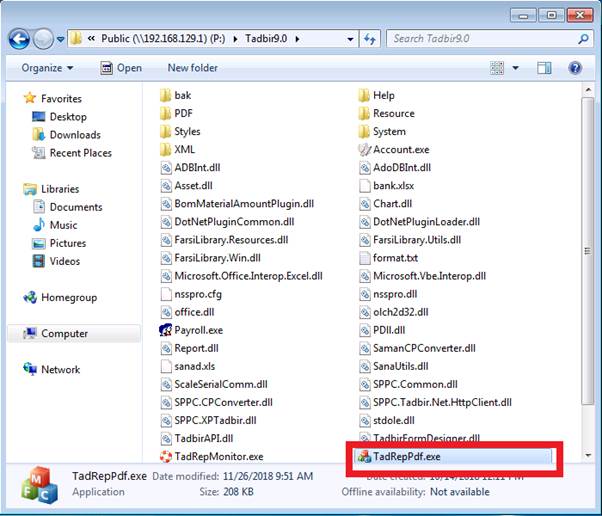Select the XML folder icon
This screenshot has height=516, width=602.
165,149
